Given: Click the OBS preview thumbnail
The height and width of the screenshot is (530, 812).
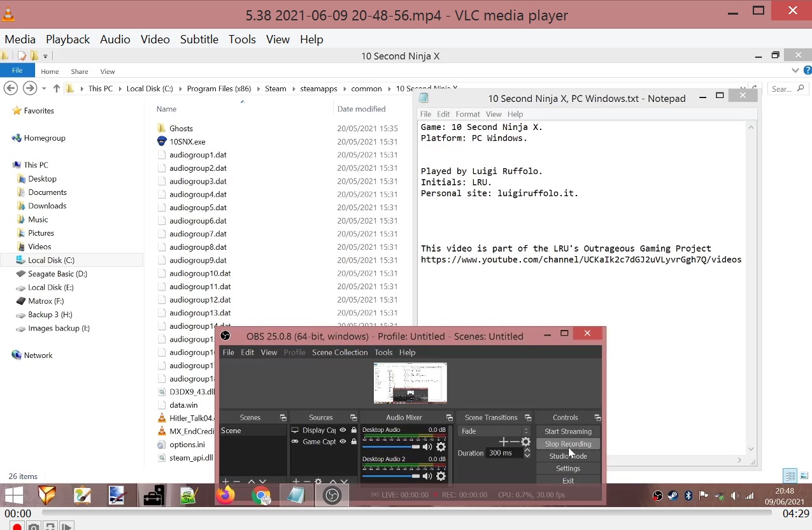Looking at the screenshot, I should [x=410, y=383].
